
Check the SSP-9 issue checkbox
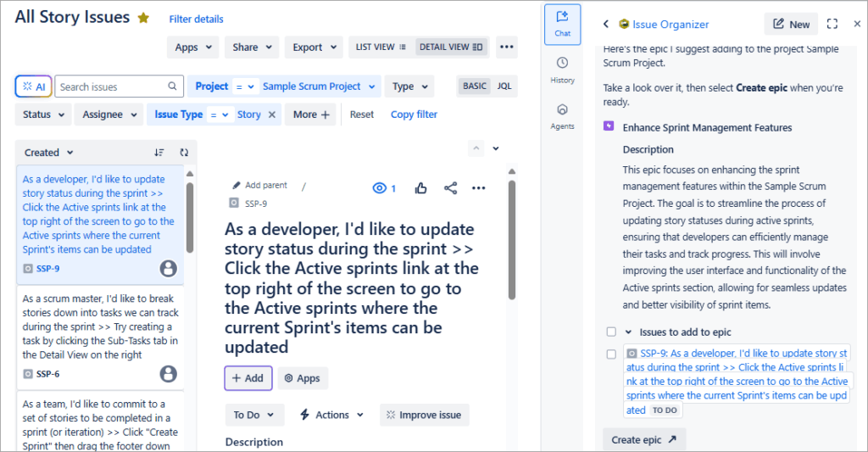(611, 354)
